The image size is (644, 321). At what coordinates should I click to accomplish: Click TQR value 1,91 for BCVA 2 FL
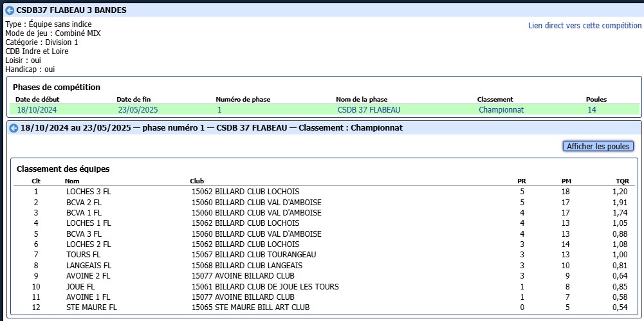pyautogui.click(x=620, y=203)
